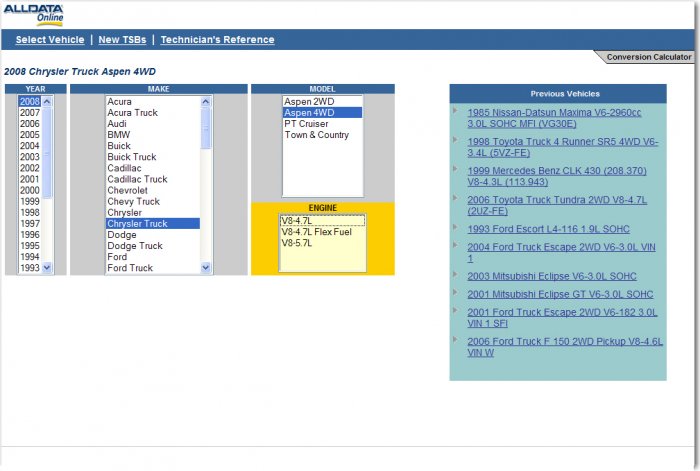This screenshot has height=471, width=700.
Task: Click the Make list scroll down arrow
Action: click(x=205, y=267)
